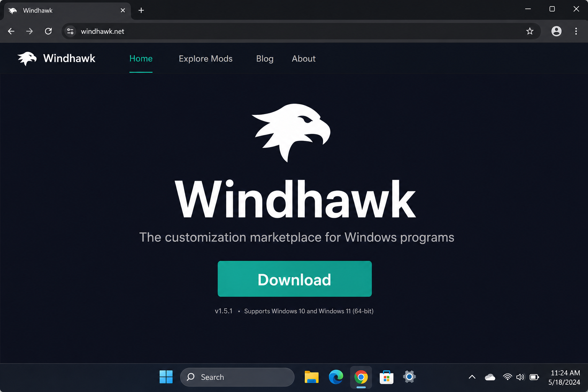Viewport: 588px width, 392px height.
Task: Open Settings gear on taskbar
Action: 409,377
